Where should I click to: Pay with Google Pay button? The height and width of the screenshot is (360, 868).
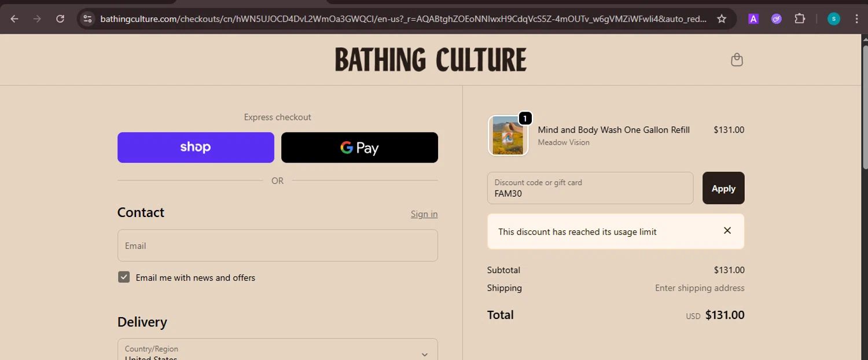359,148
